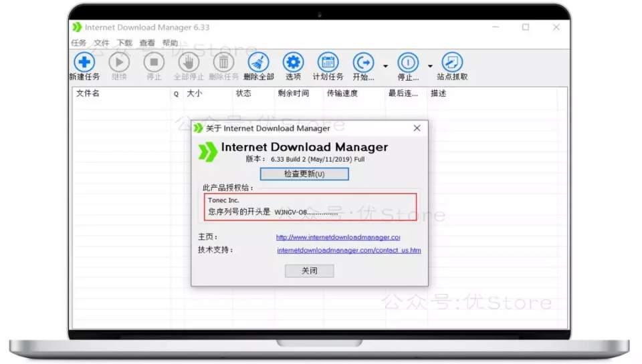The height and width of the screenshot is (364, 642).
Task: Open the internetdownloadmanager.com homepage link
Action: point(338,237)
